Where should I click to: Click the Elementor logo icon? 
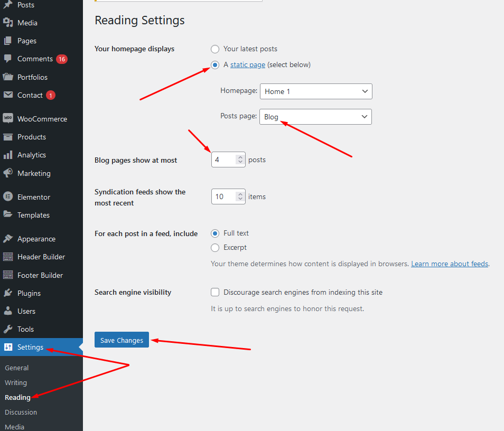(8, 196)
